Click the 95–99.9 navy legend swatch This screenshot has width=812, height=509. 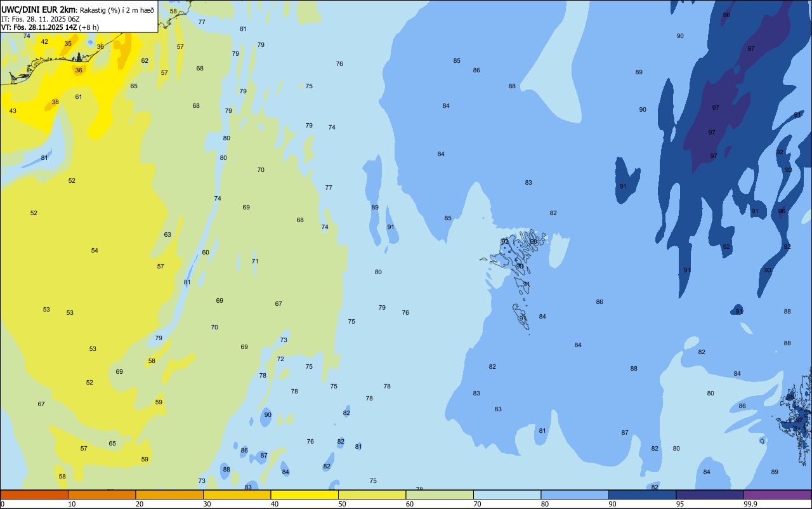(x=710, y=494)
